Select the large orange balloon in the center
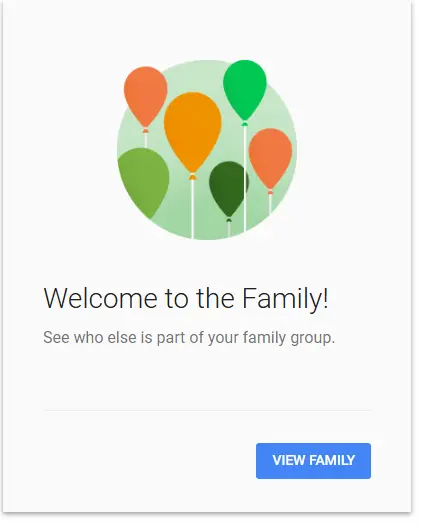Image resolution: width=422 pixels, height=528 pixels. pyautogui.click(x=195, y=133)
